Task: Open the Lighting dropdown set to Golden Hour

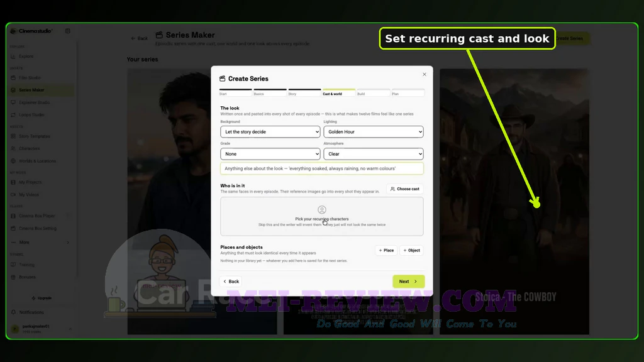Action: coord(374,132)
